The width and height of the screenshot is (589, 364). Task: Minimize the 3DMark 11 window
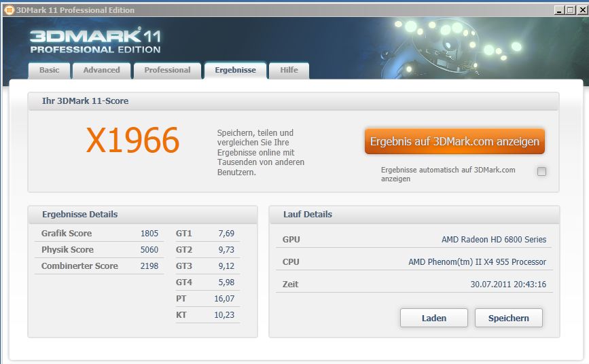coord(559,10)
